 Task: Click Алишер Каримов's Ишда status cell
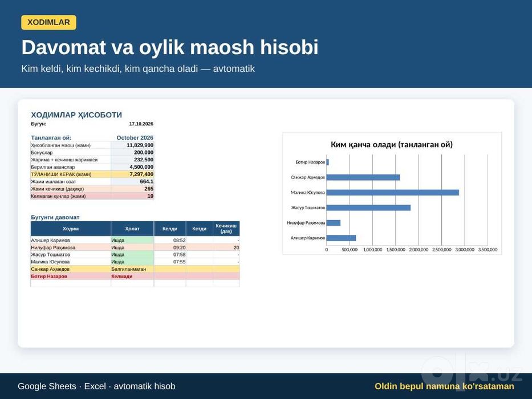tap(132, 240)
